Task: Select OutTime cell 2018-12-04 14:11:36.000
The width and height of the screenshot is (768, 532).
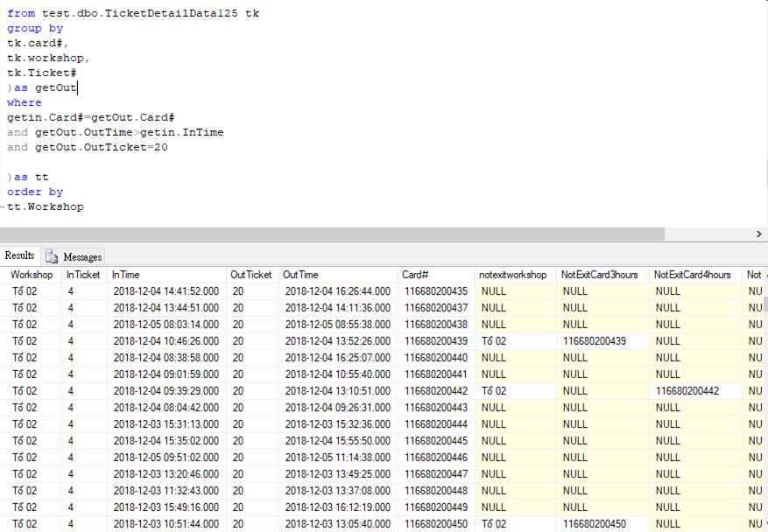Action: (x=338, y=308)
